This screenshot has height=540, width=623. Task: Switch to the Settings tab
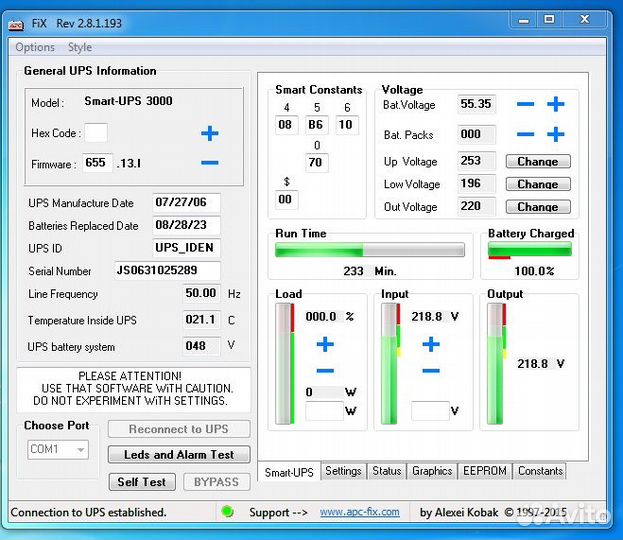click(x=343, y=471)
